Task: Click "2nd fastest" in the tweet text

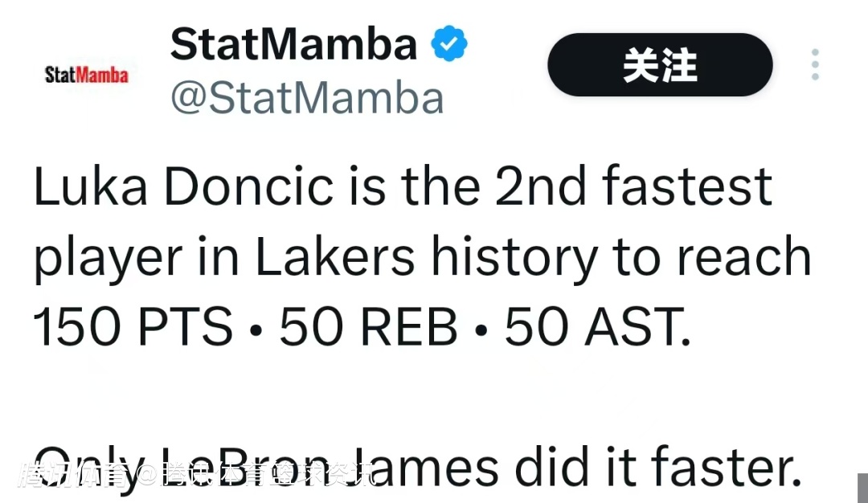Action: [x=633, y=187]
